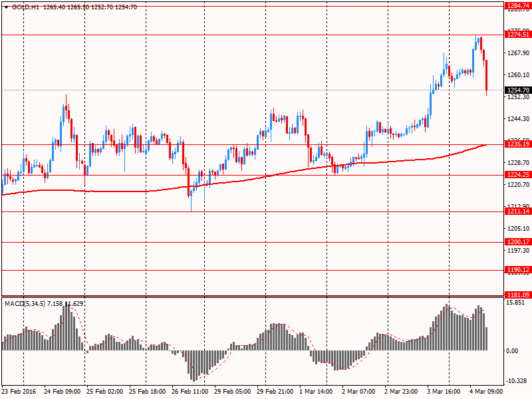
Task: Click the last red candlestick on chart
Action: tap(487, 74)
